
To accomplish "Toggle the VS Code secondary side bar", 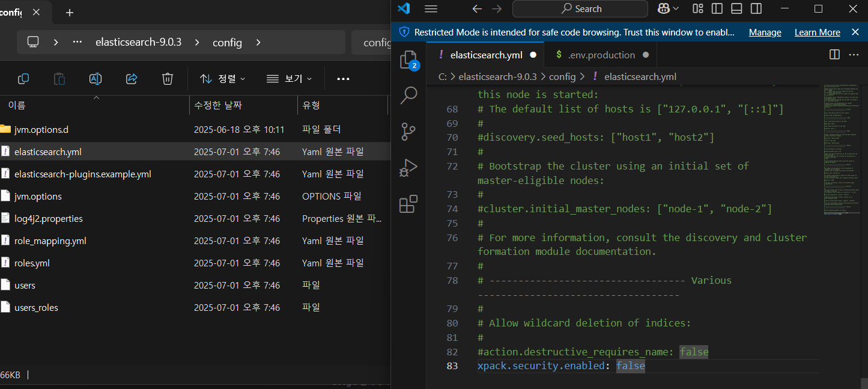I will (x=756, y=8).
